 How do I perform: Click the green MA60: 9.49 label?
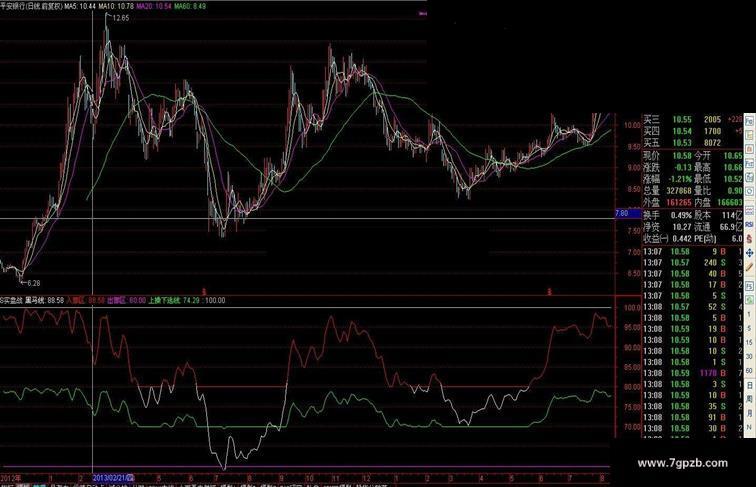(190, 6)
